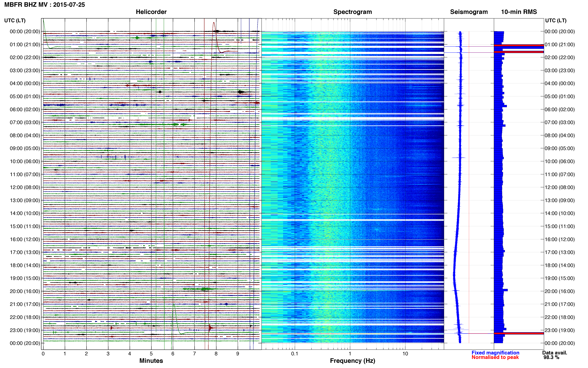This screenshot has height=368, width=588.
Task: Click the green pulse near minute 6 at 21:00
Action: tap(174, 319)
